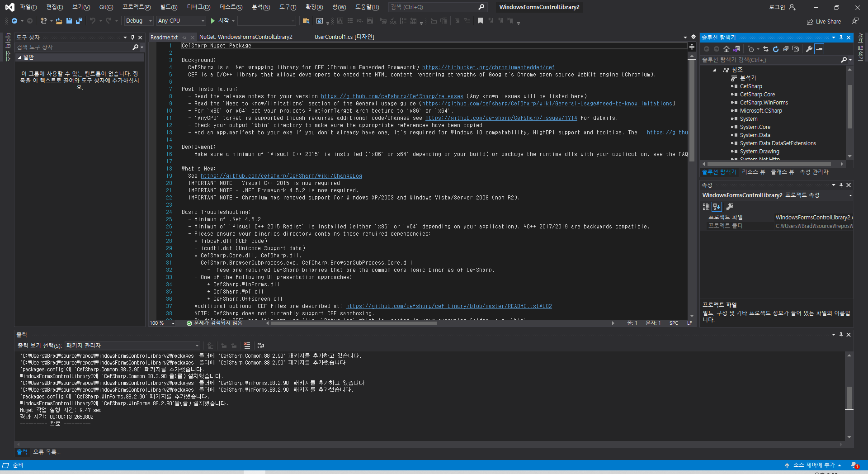This screenshot has width=868, height=474.
Task: Open the Debug configuration dropdown
Action: tap(139, 21)
